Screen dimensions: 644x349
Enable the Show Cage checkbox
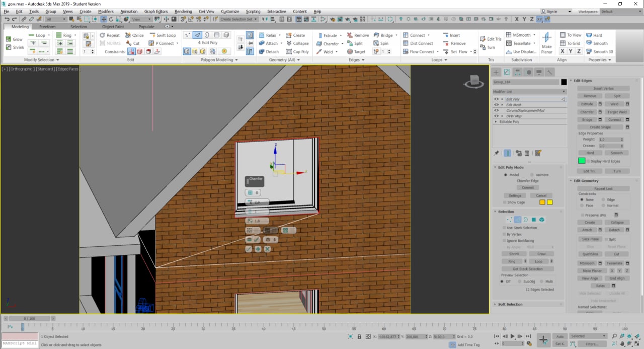pos(504,202)
